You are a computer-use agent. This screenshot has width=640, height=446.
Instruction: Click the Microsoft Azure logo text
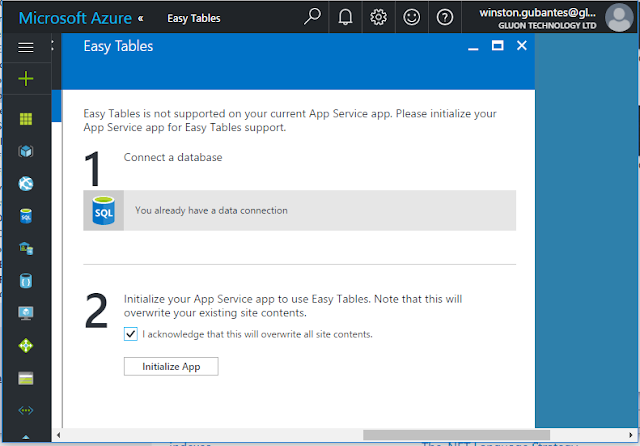coord(75,18)
